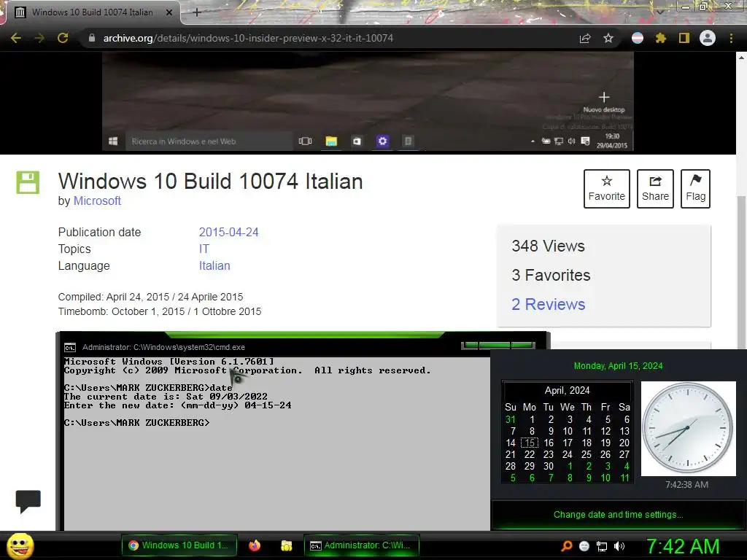Click the cmd.exe title bar icon
The height and width of the screenshot is (560, 747).
tap(70, 347)
